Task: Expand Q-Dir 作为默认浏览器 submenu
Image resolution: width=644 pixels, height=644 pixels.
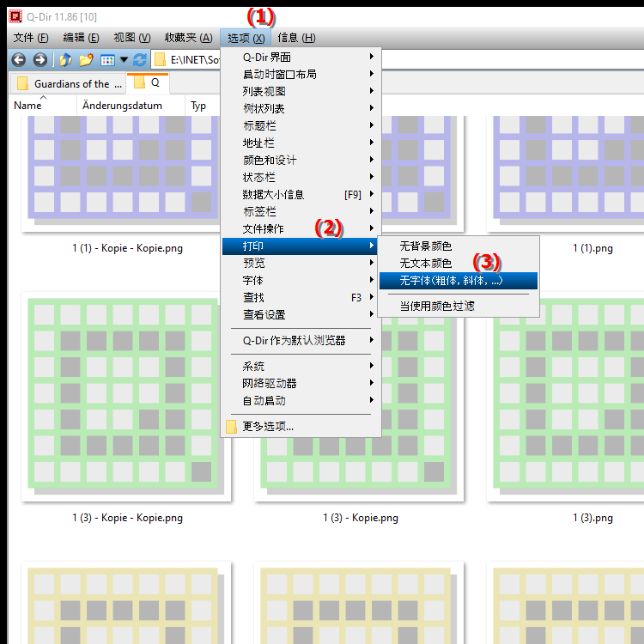Action: coord(301,340)
